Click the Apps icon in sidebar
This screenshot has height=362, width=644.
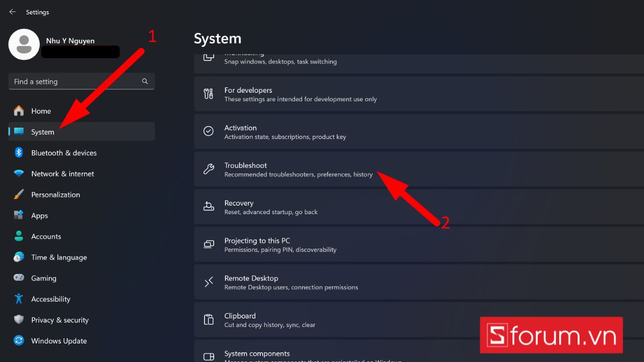coord(19,216)
